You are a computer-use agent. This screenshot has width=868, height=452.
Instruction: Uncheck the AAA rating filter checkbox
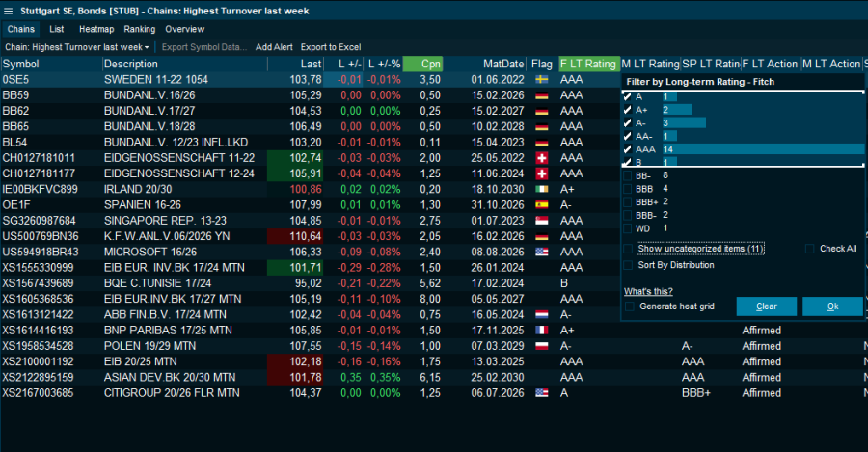[x=630, y=149]
